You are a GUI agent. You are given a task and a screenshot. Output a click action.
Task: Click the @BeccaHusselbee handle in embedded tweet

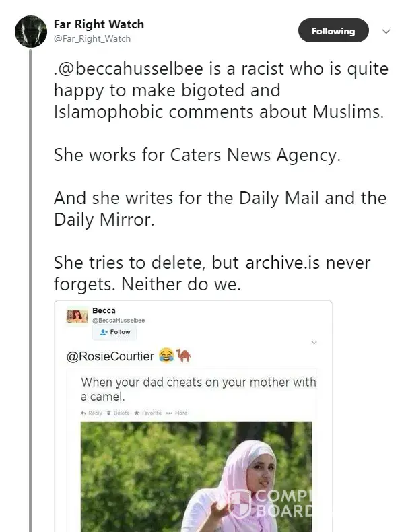click(x=119, y=320)
